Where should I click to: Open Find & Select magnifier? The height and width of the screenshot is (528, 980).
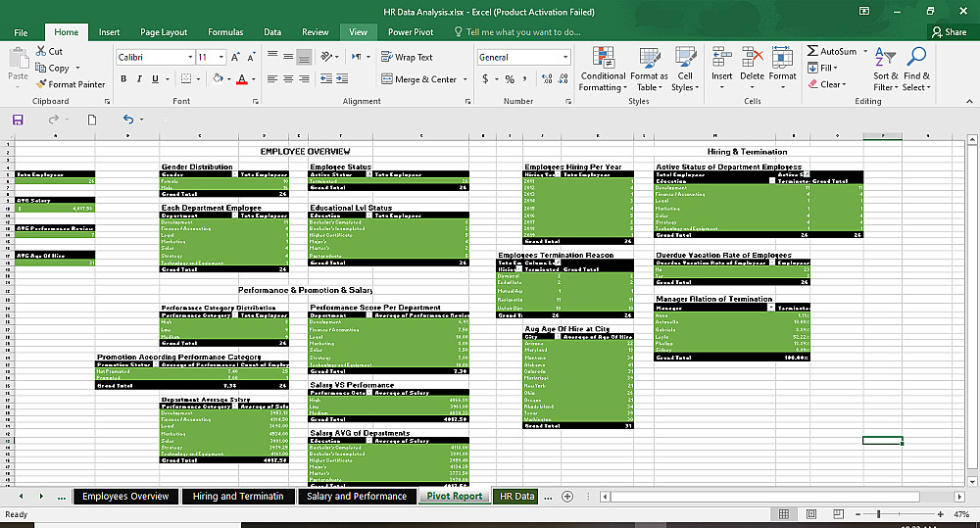(x=917, y=70)
